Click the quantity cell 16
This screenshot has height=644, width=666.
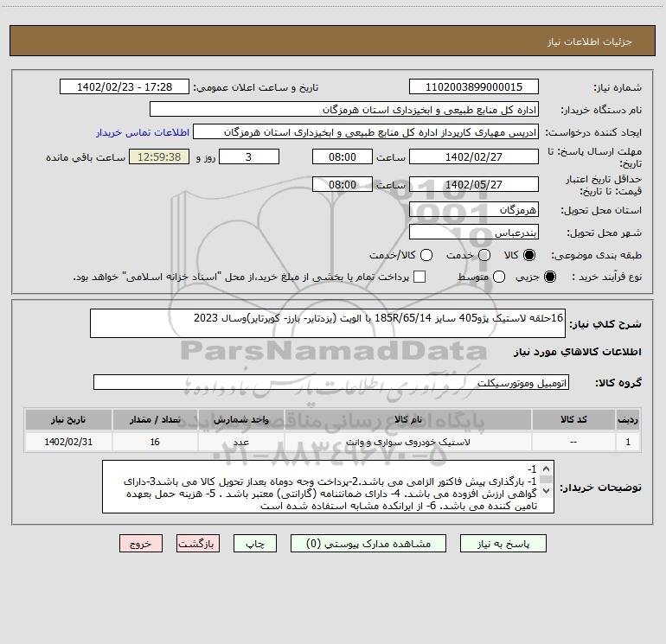155,442
